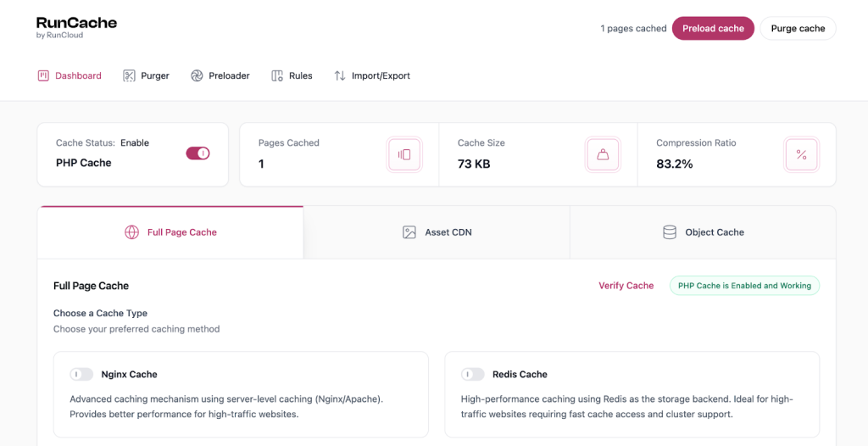Click the RunCache logo
Viewport: 868px width, 446px height.
[x=76, y=26]
